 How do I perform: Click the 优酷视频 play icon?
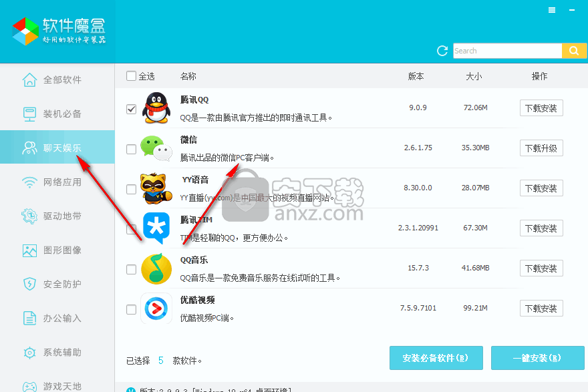(156, 309)
